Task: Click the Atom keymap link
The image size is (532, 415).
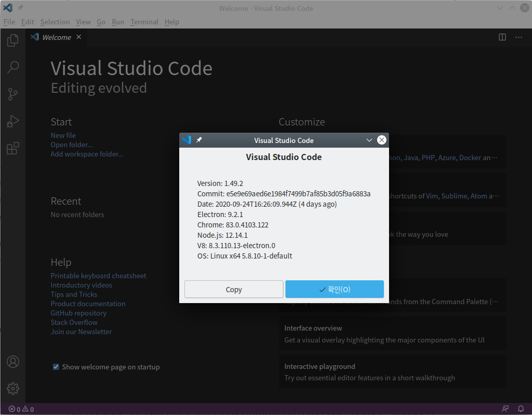Action: [x=479, y=196]
